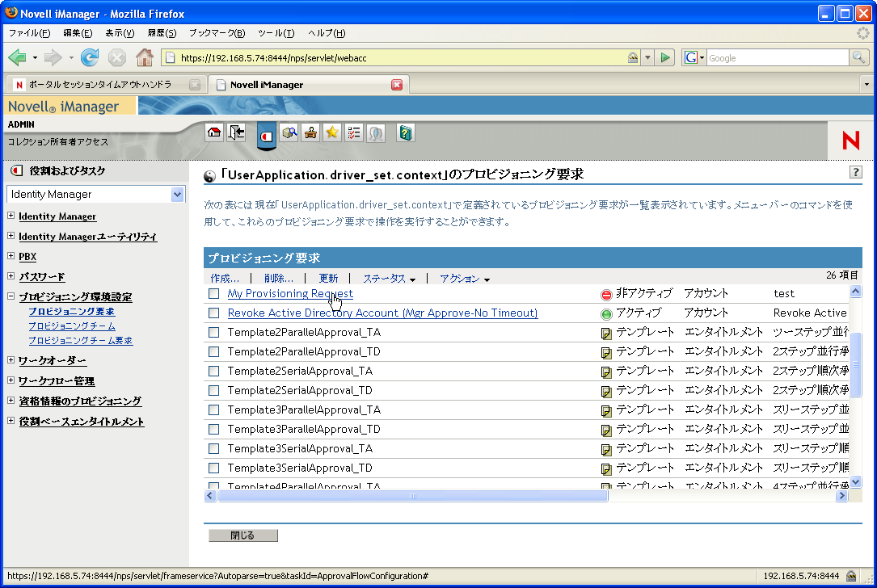Open the ツール(T) menu
This screenshot has height=588, width=877.
[x=276, y=33]
